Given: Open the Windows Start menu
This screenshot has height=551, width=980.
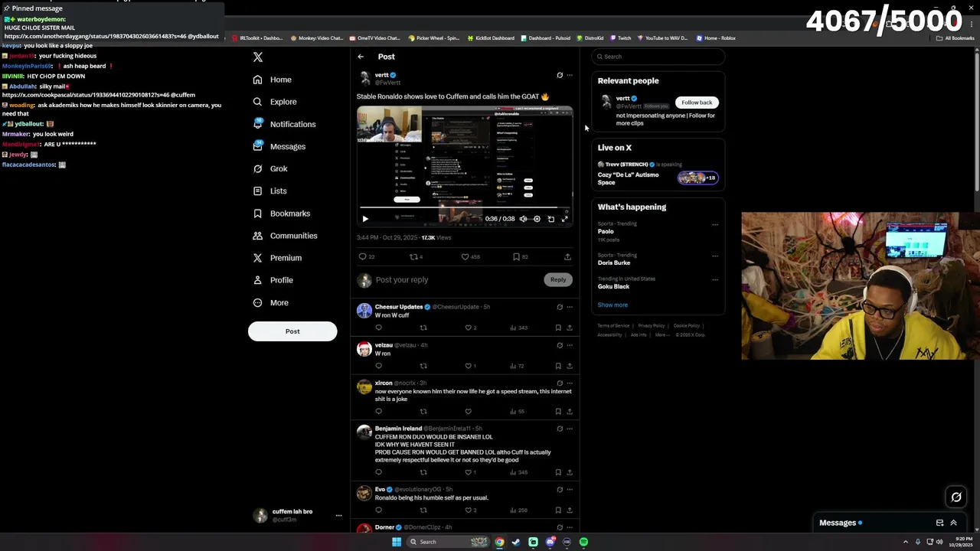Looking at the screenshot, I should pyautogui.click(x=397, y=542).
